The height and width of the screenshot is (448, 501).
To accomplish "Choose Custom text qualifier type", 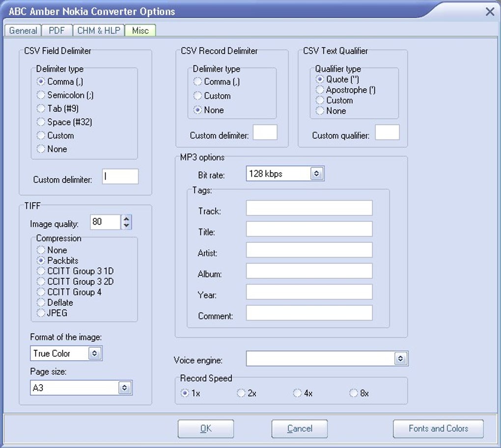I will click(334, 100).
